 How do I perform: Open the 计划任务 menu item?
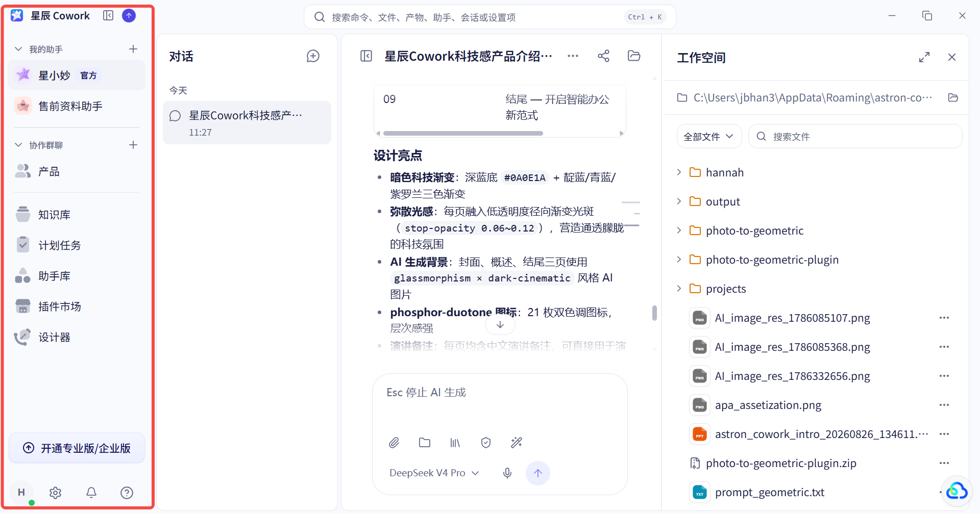click(x=77, y=245)
